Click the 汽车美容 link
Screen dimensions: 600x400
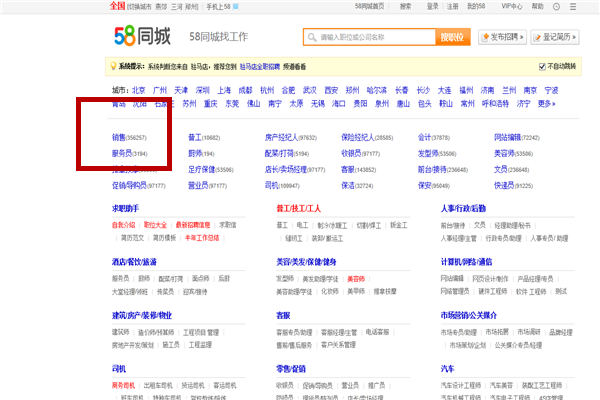point(501,385)
